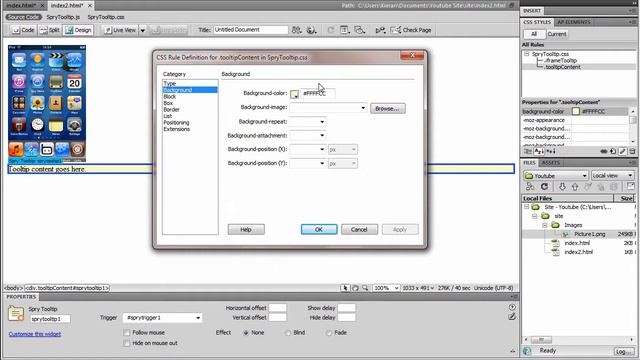
Task: Switch CSS Styles to All mode
Action: coord(533,34)
